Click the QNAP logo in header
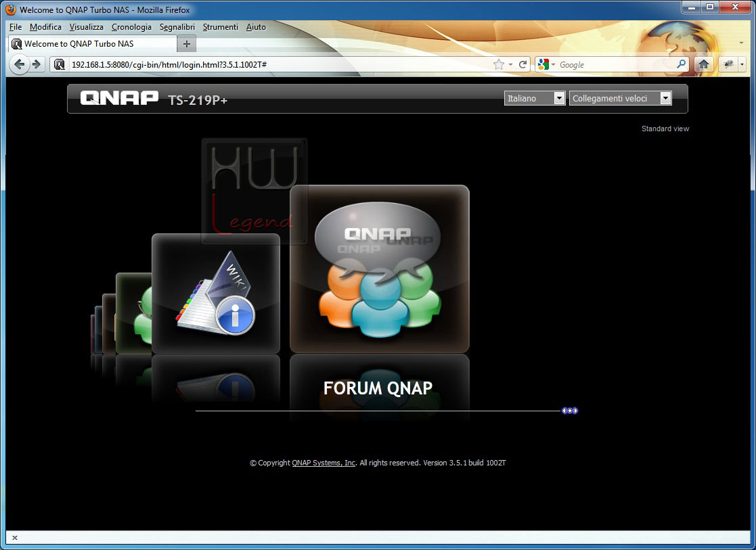 pyautogui.click(x=119, y=98)
